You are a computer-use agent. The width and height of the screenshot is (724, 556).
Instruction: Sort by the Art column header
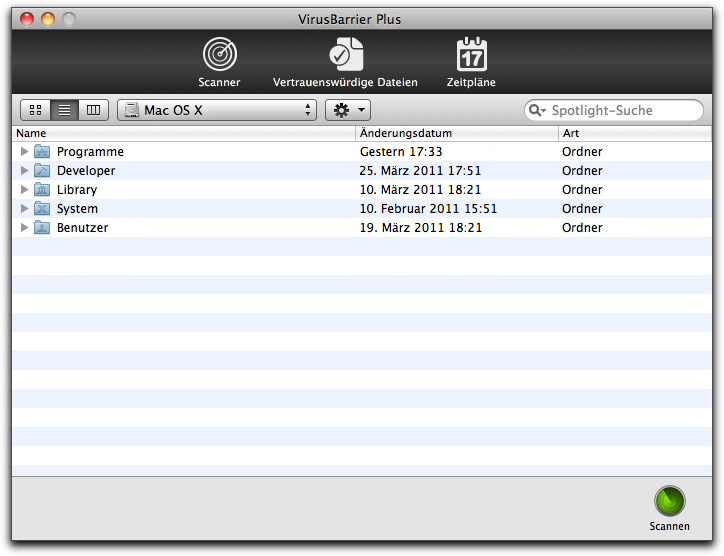pyautogui.click(x=635, y=133)
